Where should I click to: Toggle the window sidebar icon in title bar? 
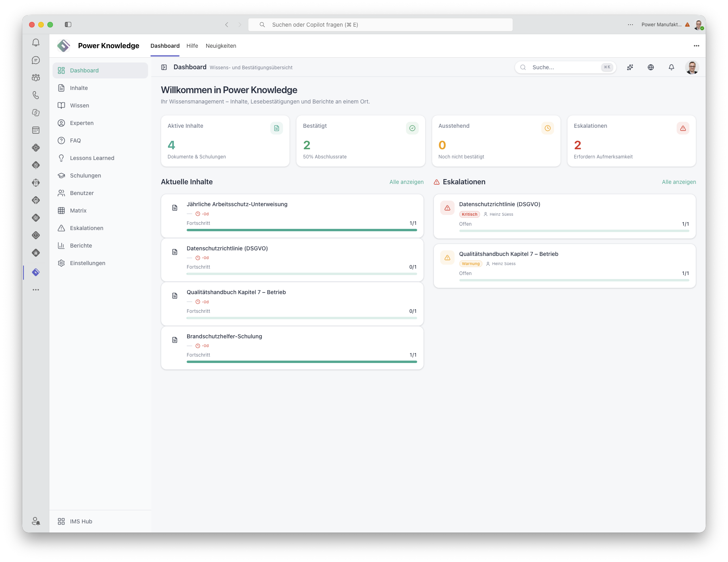(x=68, y=25)
